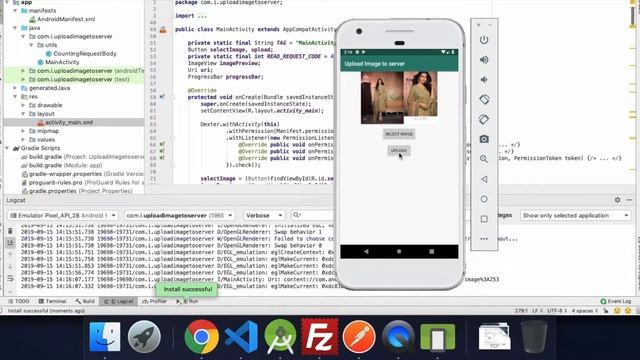Click the emulator overview square icon in side toolbar

click(484, 219)
